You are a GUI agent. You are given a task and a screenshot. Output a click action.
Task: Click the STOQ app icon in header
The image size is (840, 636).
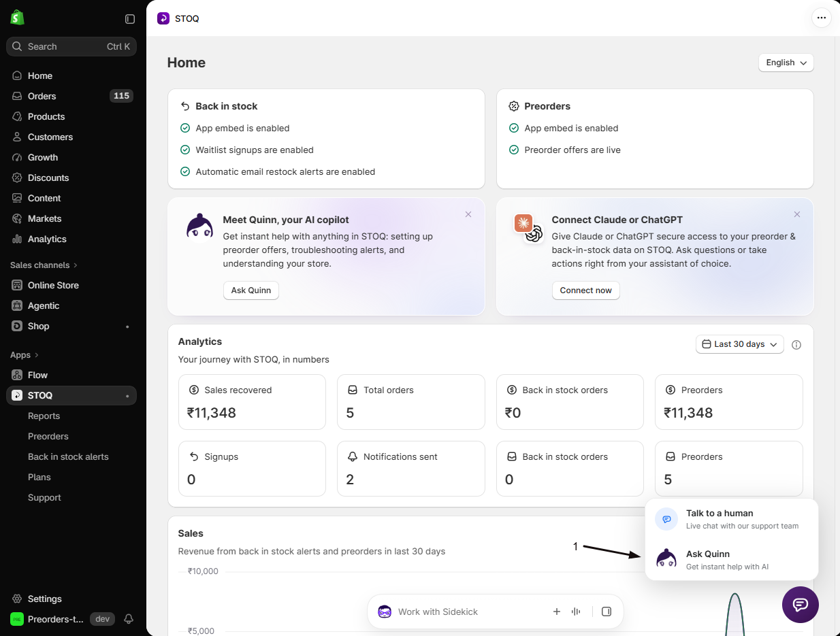163,18
